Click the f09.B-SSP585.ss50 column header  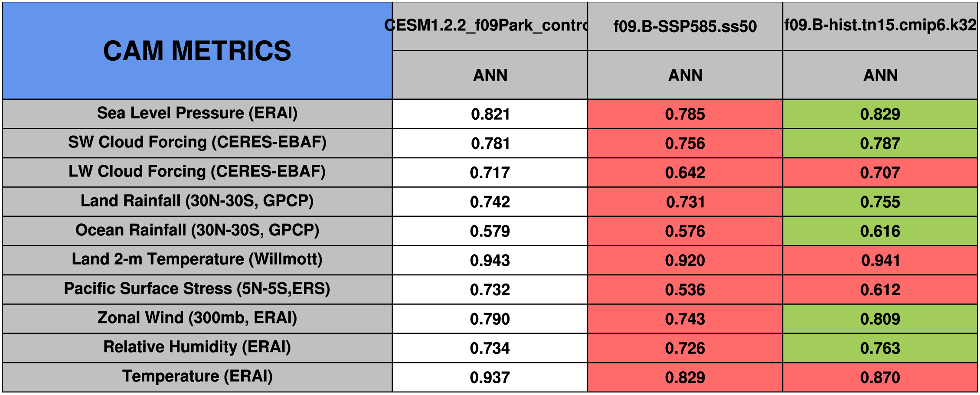pos(685,26)
